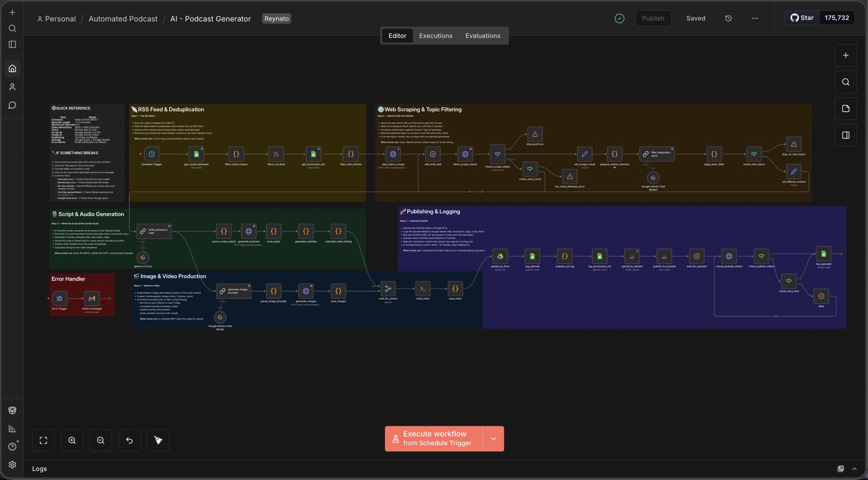Click the Reynato tag
The width and height of the screenshot is (868, 480).
[277, 18]
